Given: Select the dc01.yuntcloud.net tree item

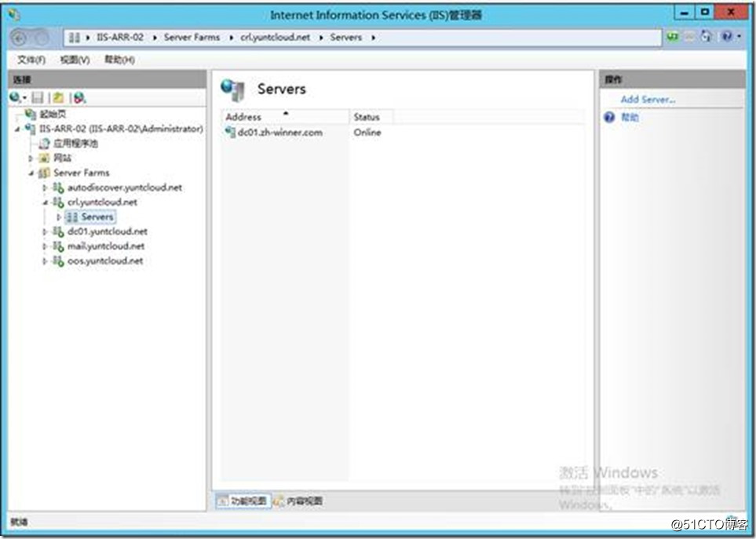Looking at the screenshot, I should 108,231.
